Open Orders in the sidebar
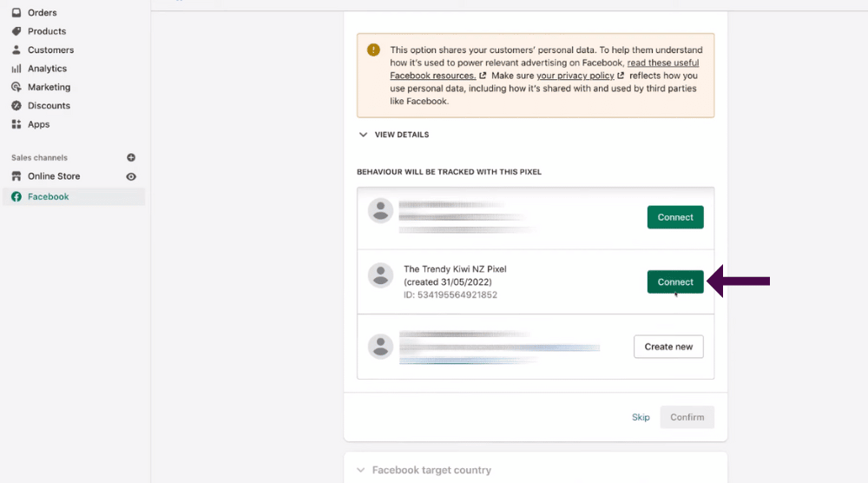Viewport: 868px width, 483px height. click(42, 12)
